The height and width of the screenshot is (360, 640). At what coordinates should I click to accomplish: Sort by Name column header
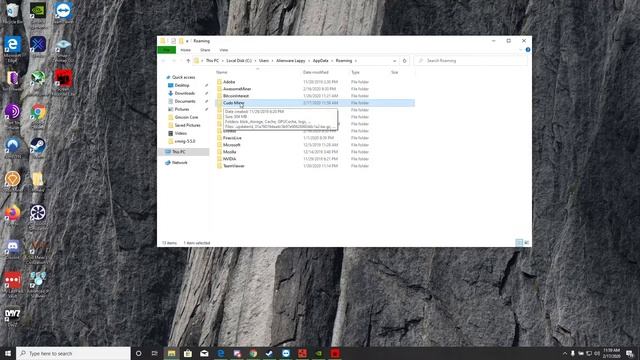coord(222,73)
